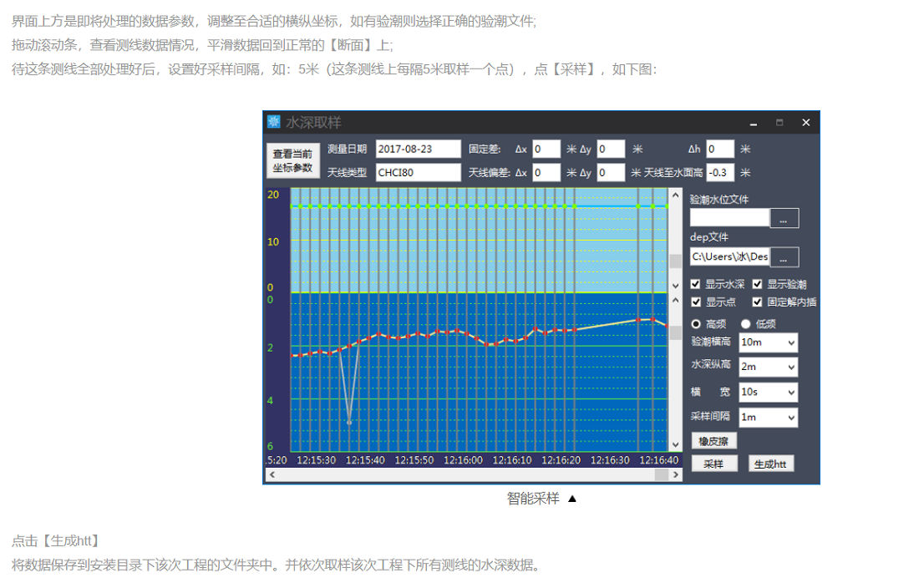The width and height of the screenshot is (919, 588).
Task: Maximize the 水深取样 window
Action: tap(779, 123)
